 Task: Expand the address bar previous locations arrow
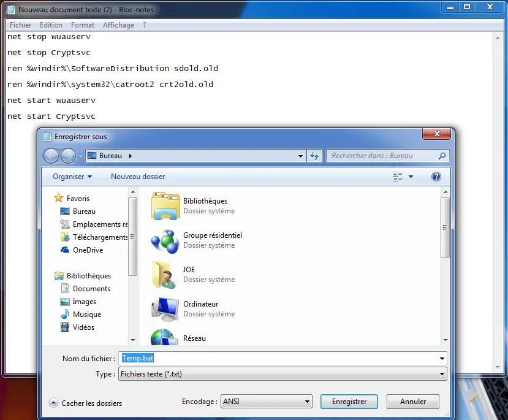300,156
